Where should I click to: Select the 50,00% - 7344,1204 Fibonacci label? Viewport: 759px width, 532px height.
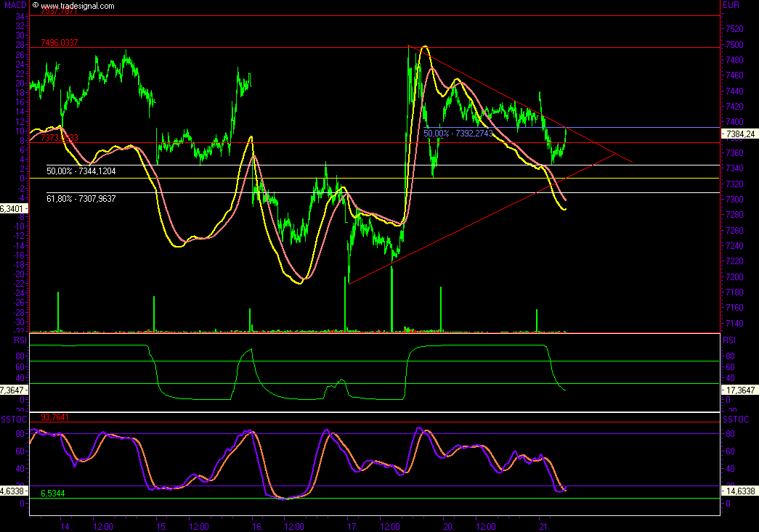[x=81, y=171]
